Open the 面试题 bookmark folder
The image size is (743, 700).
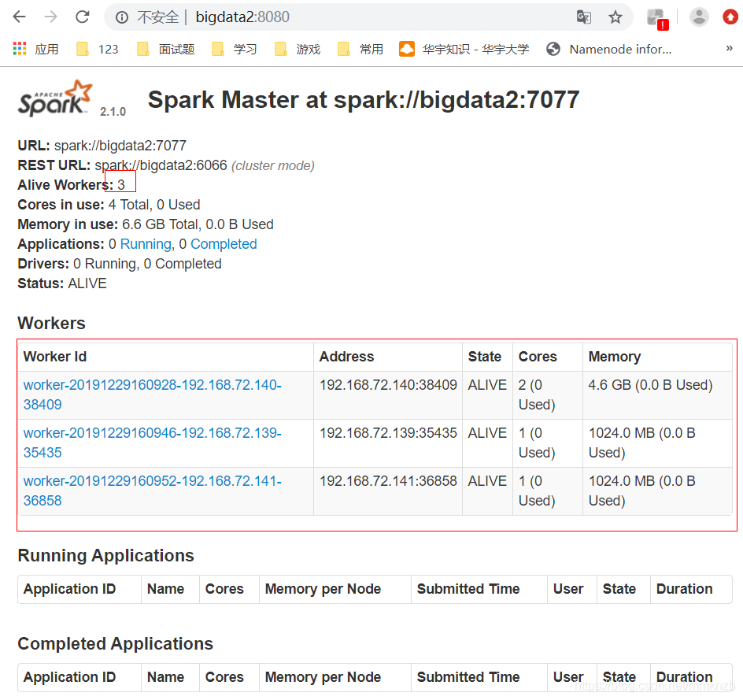(166, 50)
